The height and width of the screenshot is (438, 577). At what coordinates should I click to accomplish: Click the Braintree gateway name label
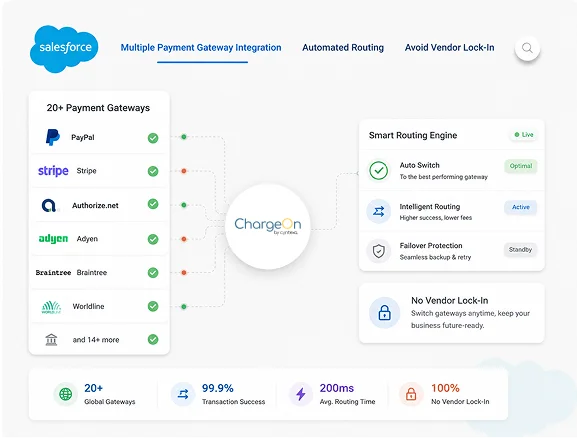pyautogui.click(x=92, y=273)
